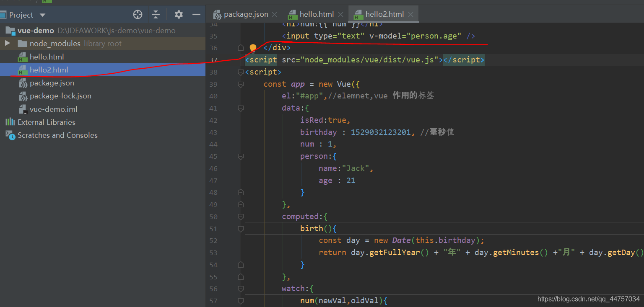Image resolution: width=644 pixels, height=307 pixels.
Task: Click the "Jack" name string
Action: point(356,168)
